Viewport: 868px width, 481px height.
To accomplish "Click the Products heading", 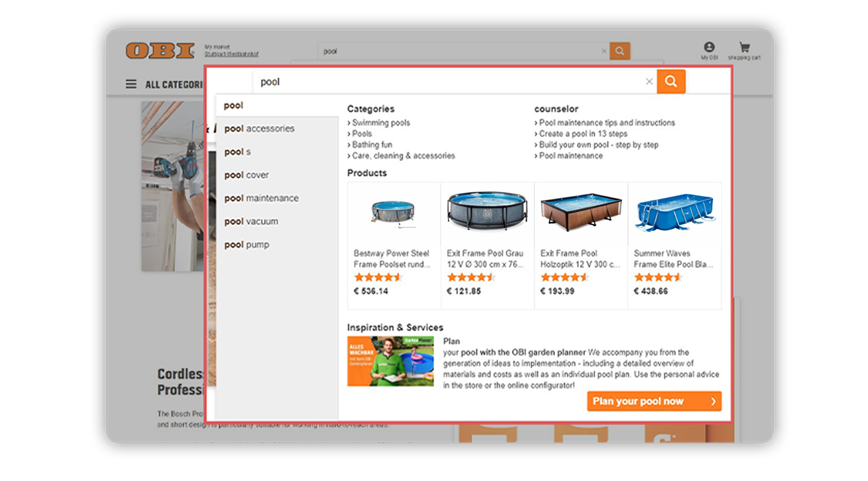I will [x=367, y=173].
